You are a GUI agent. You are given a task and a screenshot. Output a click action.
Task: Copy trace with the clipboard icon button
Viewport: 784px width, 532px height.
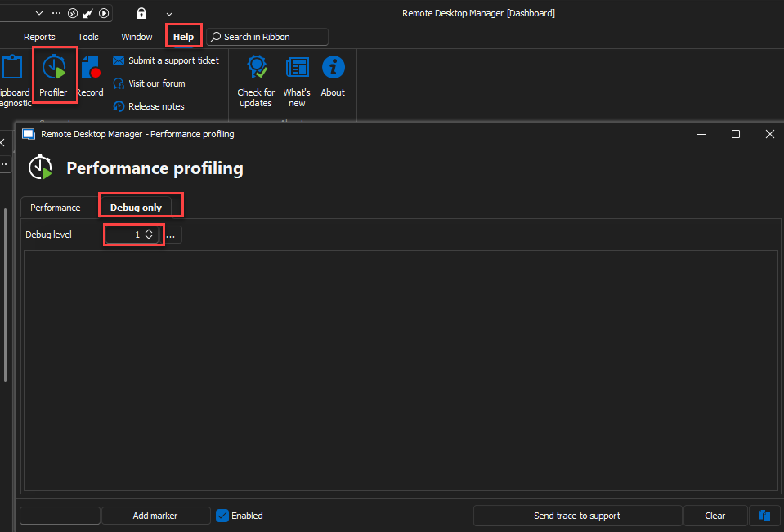[764, 516]
